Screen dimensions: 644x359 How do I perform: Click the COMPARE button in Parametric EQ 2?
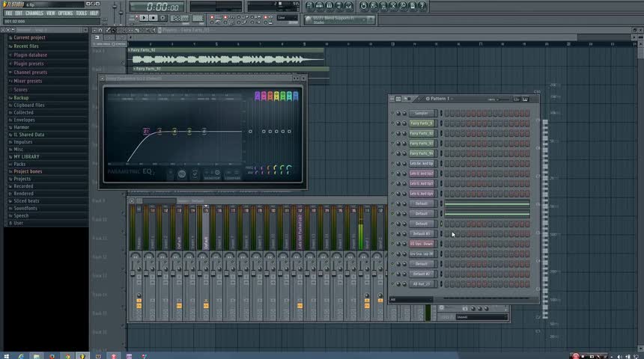click(233, 175)
